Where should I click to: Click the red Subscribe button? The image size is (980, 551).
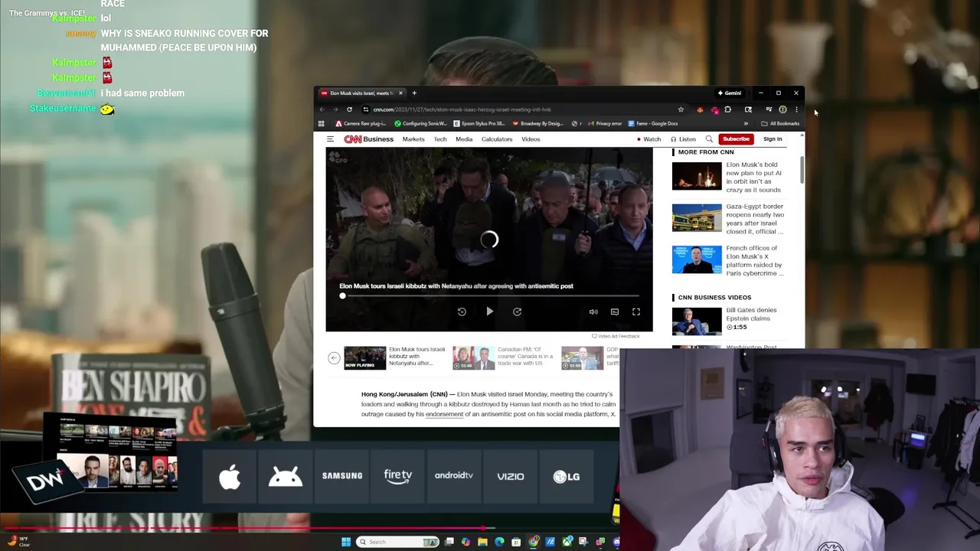(735, 139)
